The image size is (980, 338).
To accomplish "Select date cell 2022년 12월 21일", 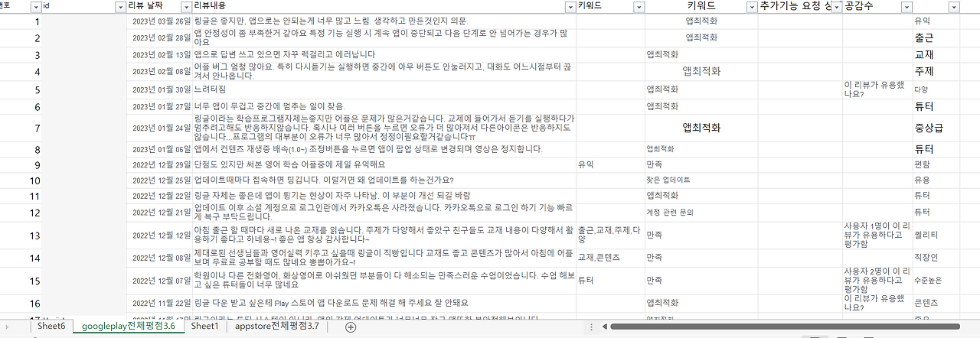I will (x=160, y=212).
